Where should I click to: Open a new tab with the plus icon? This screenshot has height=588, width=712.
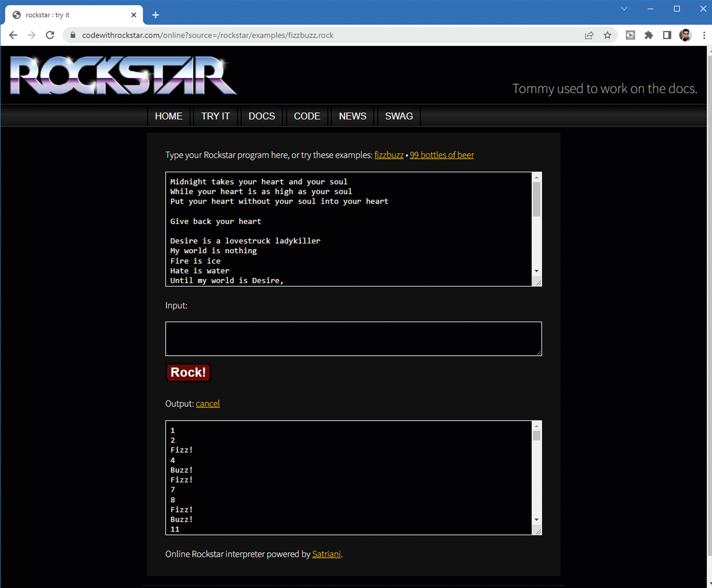point(155,15)
